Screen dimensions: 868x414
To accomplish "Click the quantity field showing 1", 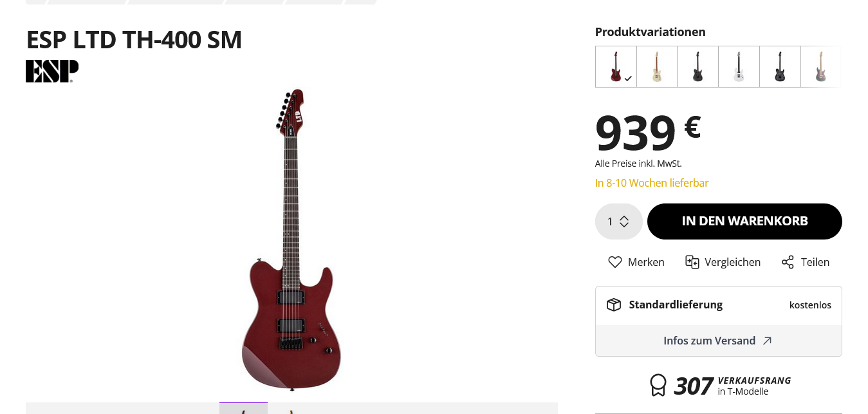I will (610, 221).
